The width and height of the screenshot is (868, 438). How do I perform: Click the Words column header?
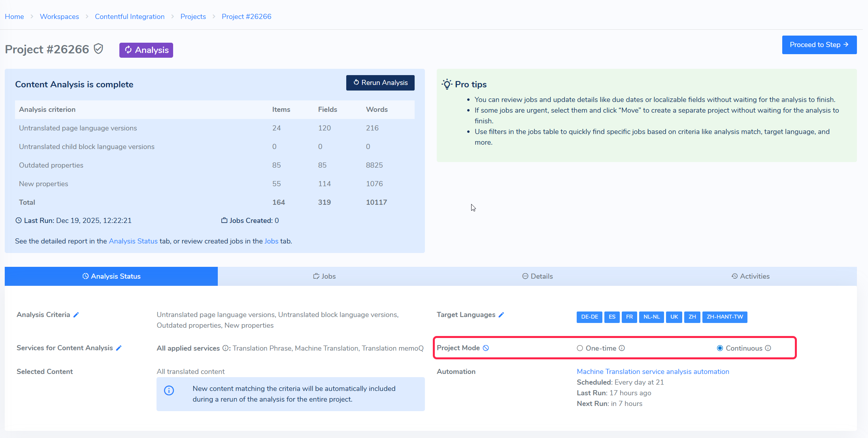pos(377,109)
